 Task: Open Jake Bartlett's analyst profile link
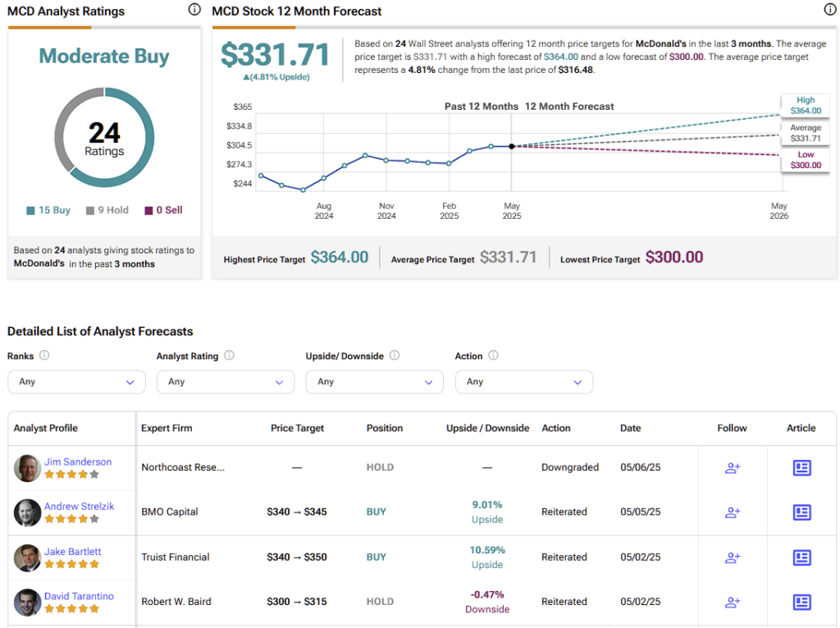(x=72, y=552)
